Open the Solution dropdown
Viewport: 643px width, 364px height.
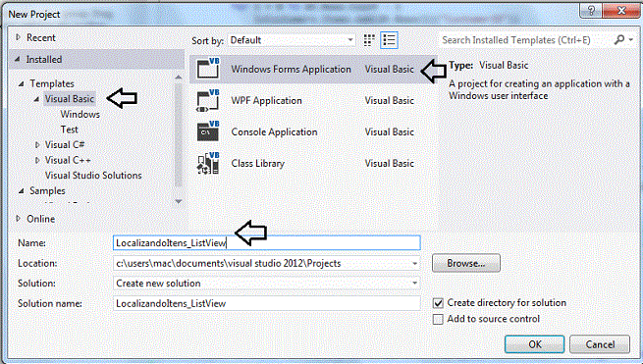point(414,284)
